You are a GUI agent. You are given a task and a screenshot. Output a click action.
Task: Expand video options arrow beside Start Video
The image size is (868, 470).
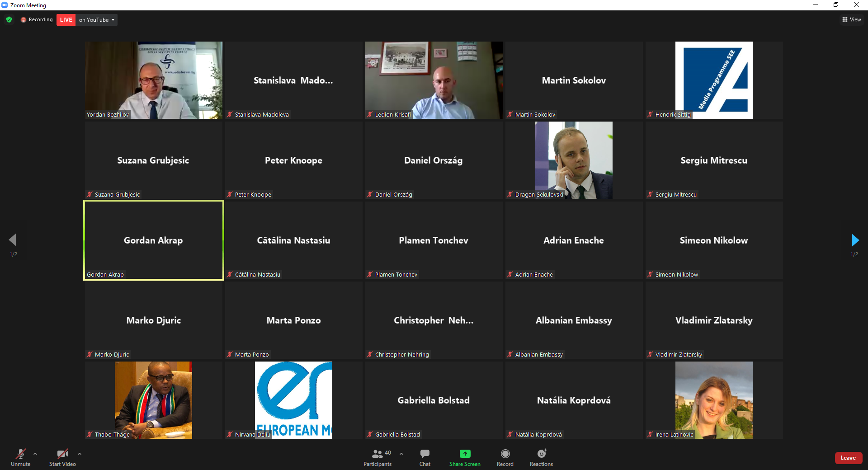(80, 454)
